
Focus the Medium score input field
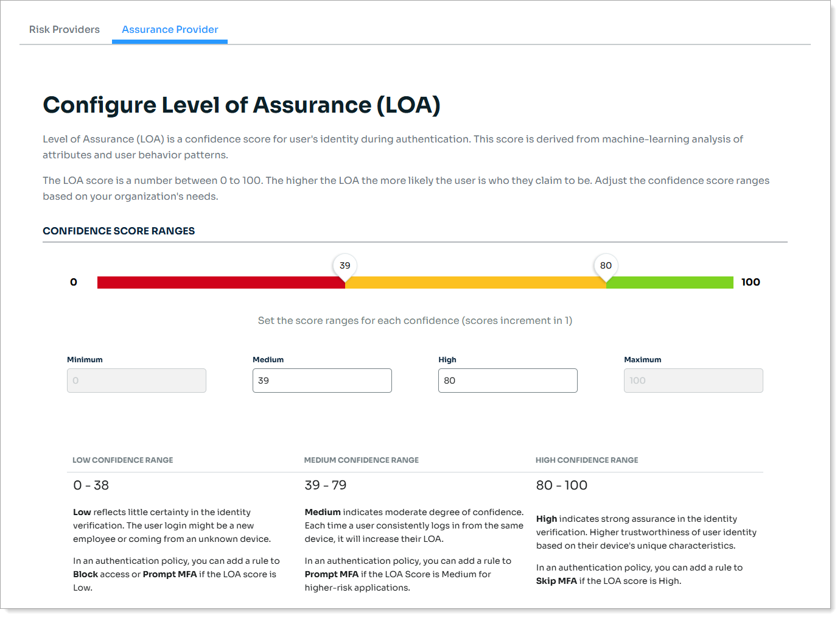[322, 381]
